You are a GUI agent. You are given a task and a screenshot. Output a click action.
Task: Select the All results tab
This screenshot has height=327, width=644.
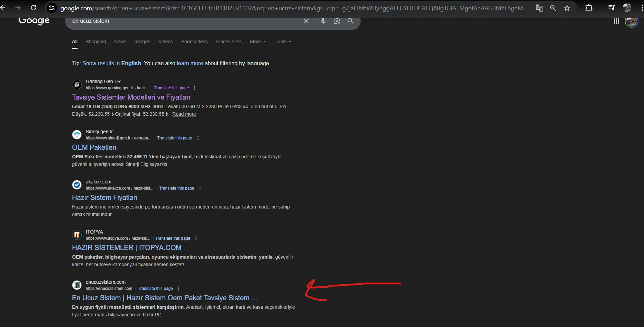(x=75, y=42)
